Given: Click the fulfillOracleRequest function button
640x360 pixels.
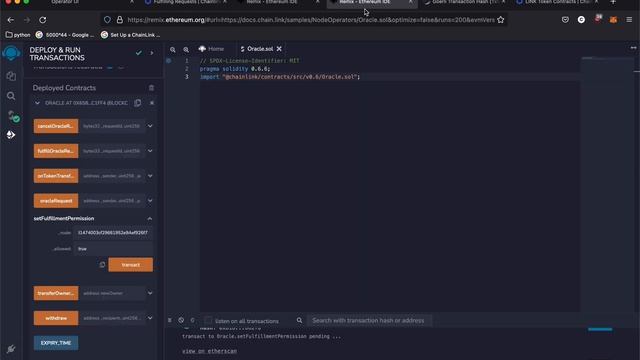Looking at the screenshot, I should 56,151.
